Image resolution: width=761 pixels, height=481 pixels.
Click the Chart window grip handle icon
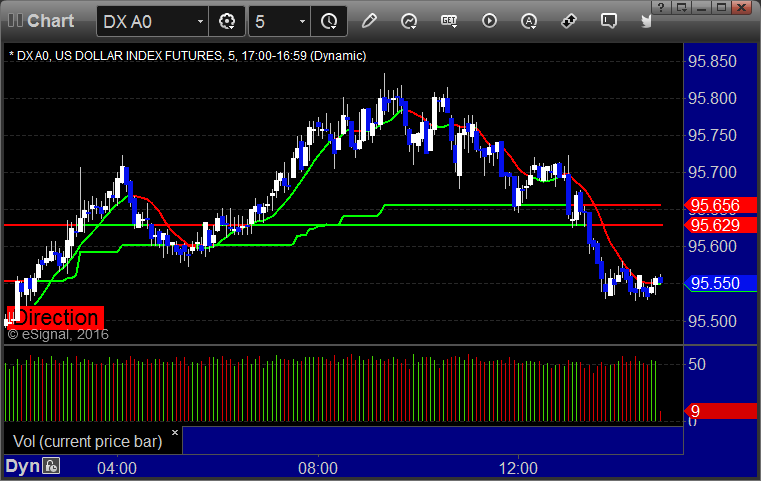pyautogui.click(x=15, y=20)
